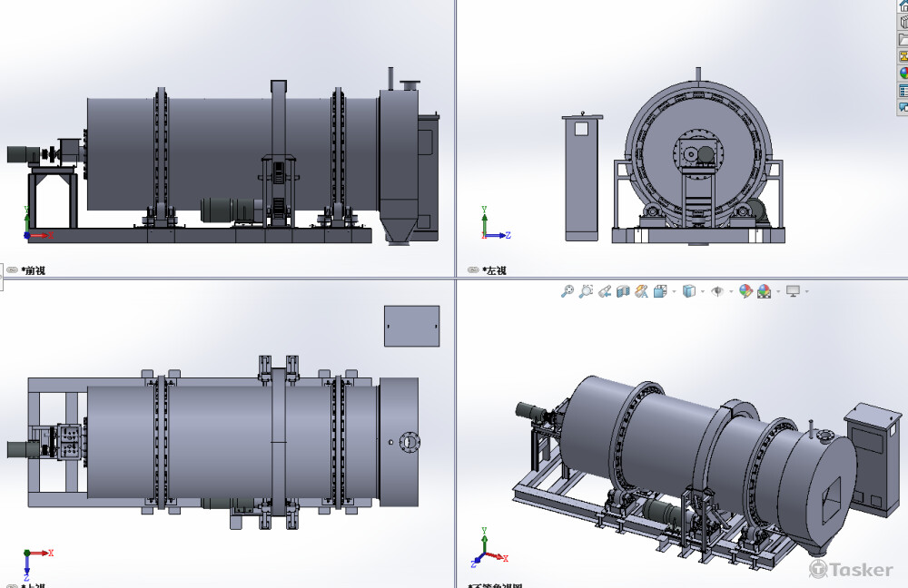Activate the Section View tool
This screenshot has height=588, width=908.
coord(623,291)
